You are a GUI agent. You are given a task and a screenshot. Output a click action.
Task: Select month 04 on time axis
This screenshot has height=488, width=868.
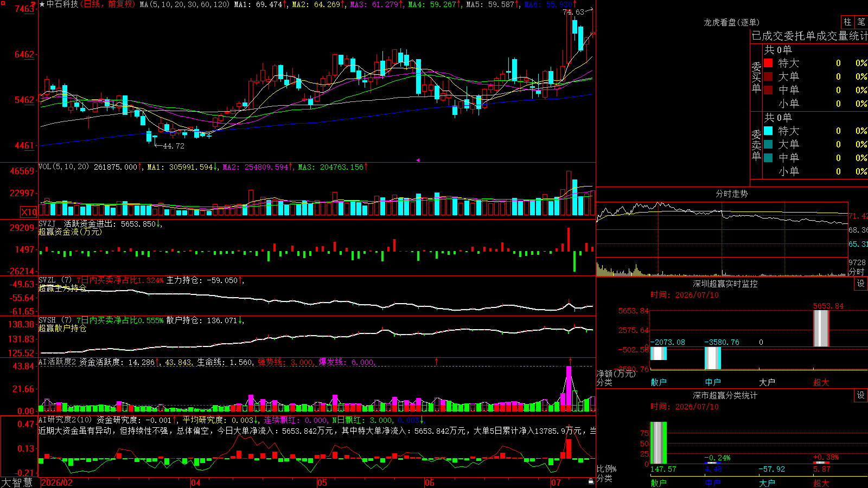[196, 483]
